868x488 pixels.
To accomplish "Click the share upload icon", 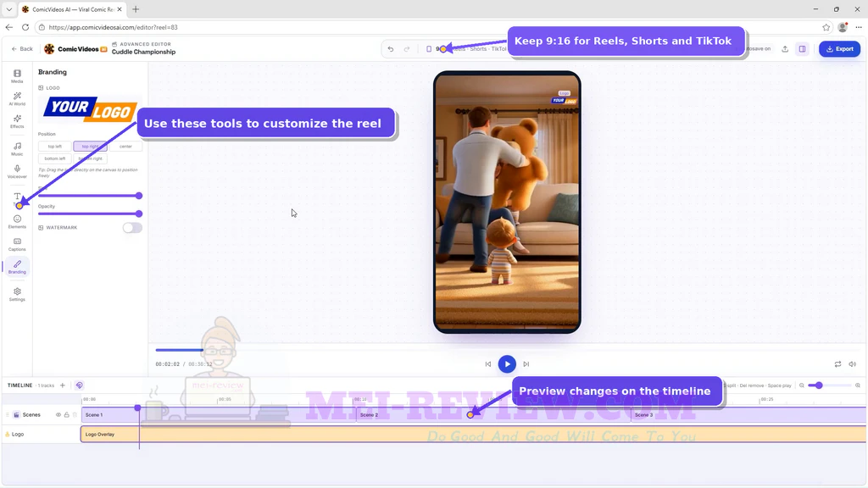I will pos(785,48).
